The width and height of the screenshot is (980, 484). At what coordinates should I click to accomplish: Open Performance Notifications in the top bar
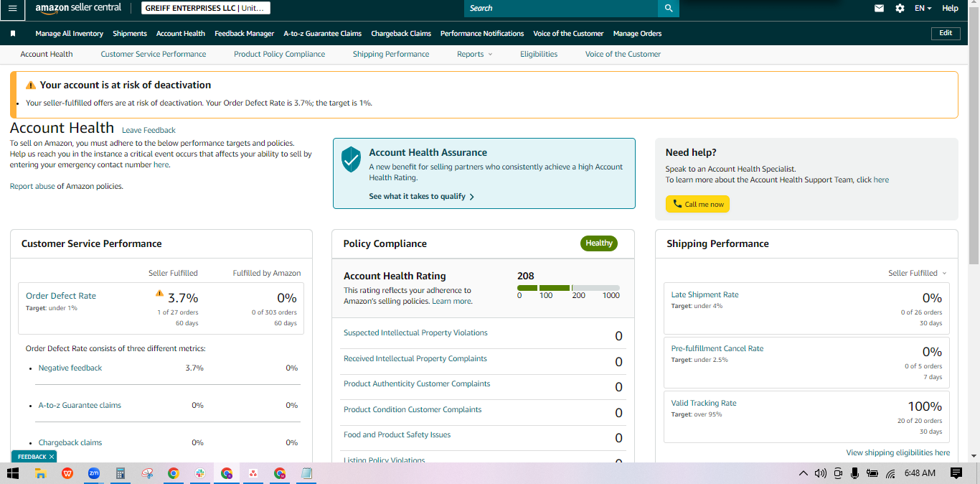[x=482, y=34]
